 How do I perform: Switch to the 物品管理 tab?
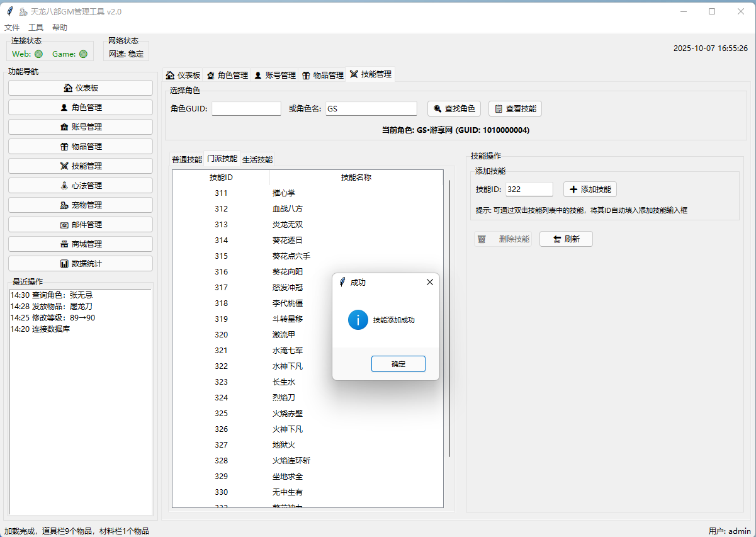[322, 75]
